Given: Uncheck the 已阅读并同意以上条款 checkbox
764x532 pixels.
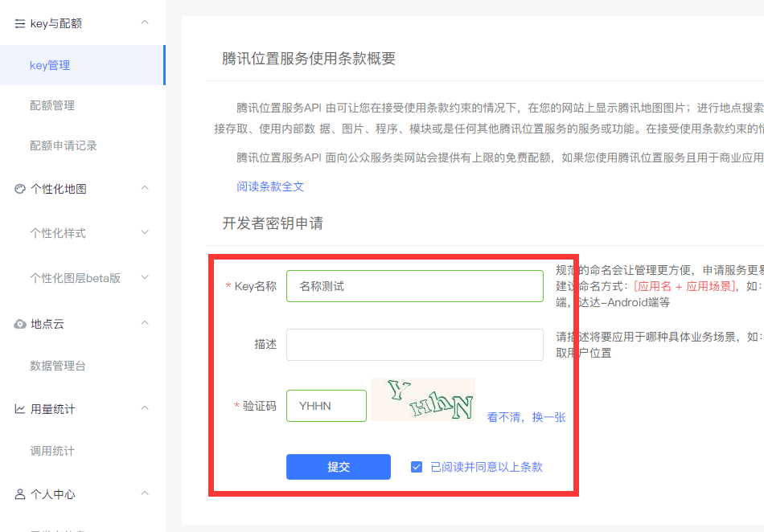Looking at the screenshot, I should coord(417,467).
